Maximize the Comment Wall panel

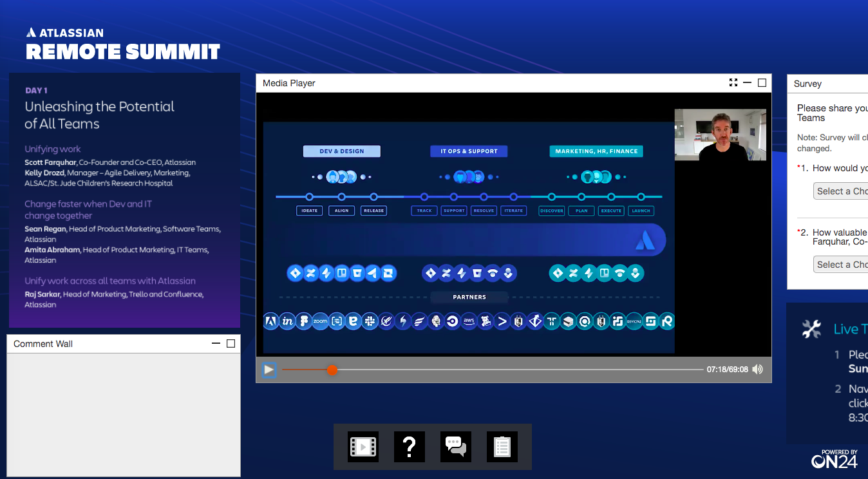coord(231,343)
